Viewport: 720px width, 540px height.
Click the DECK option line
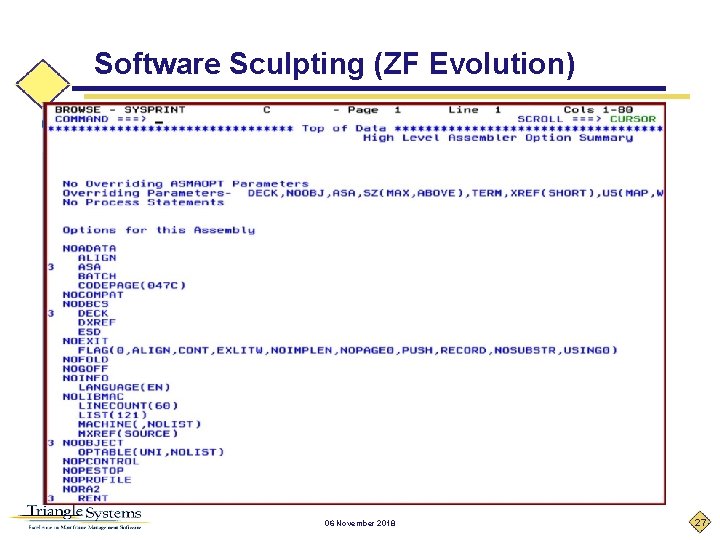click(x=93, y=314)
